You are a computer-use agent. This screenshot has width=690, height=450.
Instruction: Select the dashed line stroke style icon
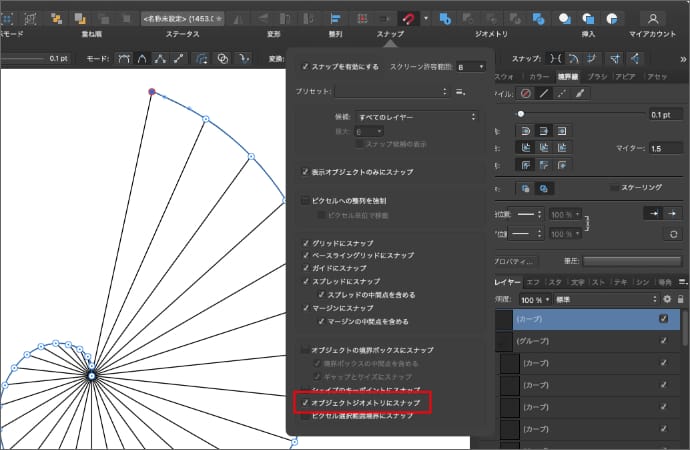pos(561,93)
